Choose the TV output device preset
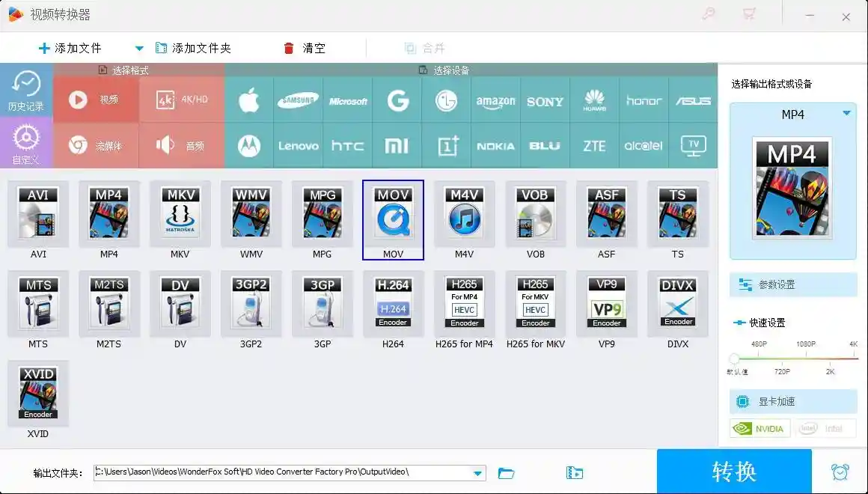Image resolution: width=868 pixels, height=494 pixels. pyautogui.click(x=693, y=146)
